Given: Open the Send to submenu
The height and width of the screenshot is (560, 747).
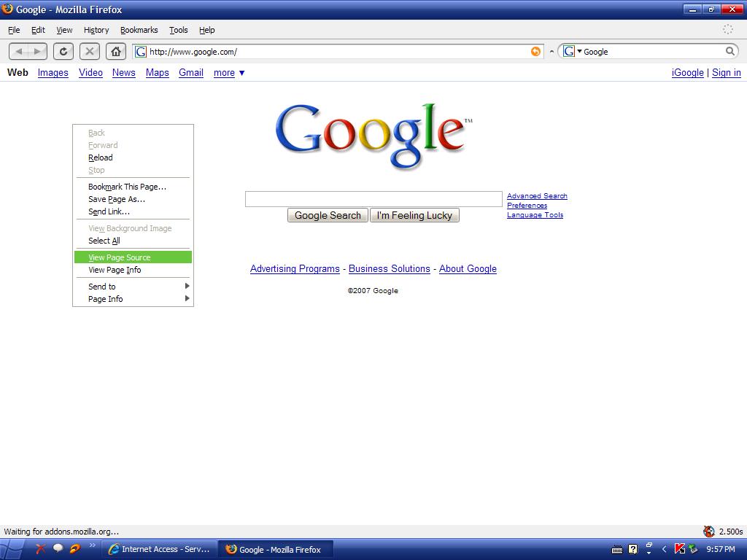Looking at the screenshot, I should pyautogui.click(x=133, y=286).
